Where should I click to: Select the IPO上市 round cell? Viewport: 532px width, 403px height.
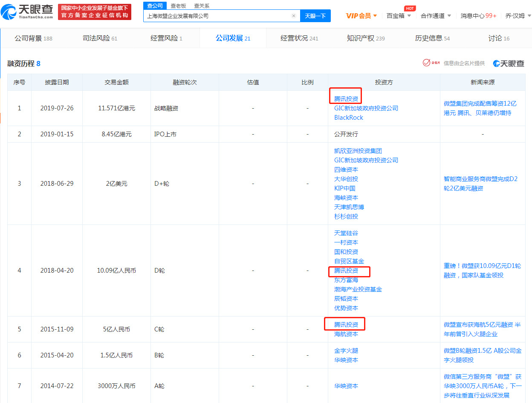(185, 134)
